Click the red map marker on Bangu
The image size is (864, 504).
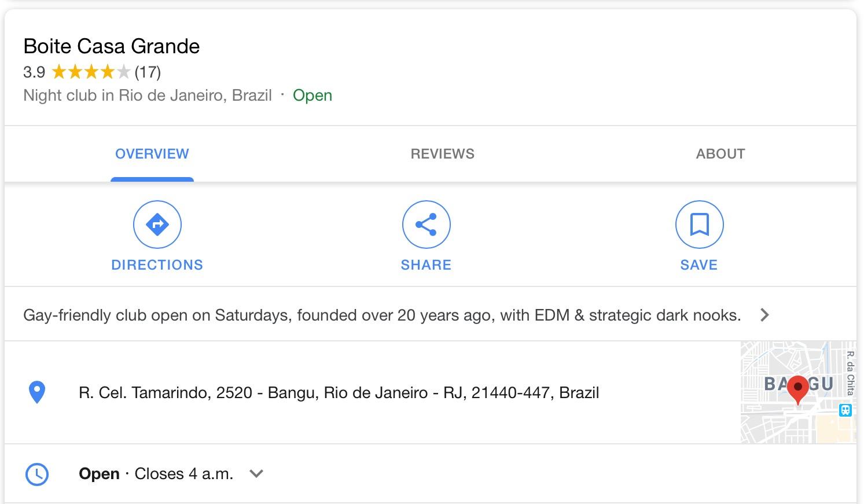798,390
